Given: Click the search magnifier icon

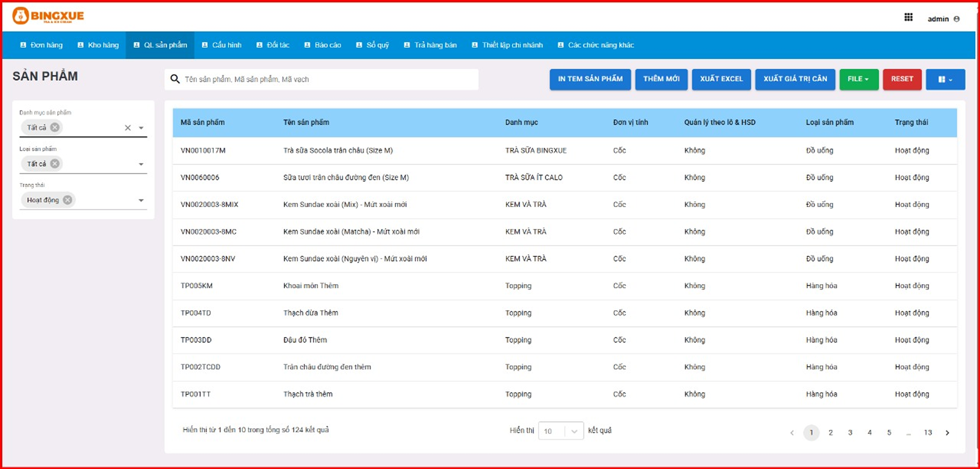Looking at the screenshot, I should click(175, 79).
